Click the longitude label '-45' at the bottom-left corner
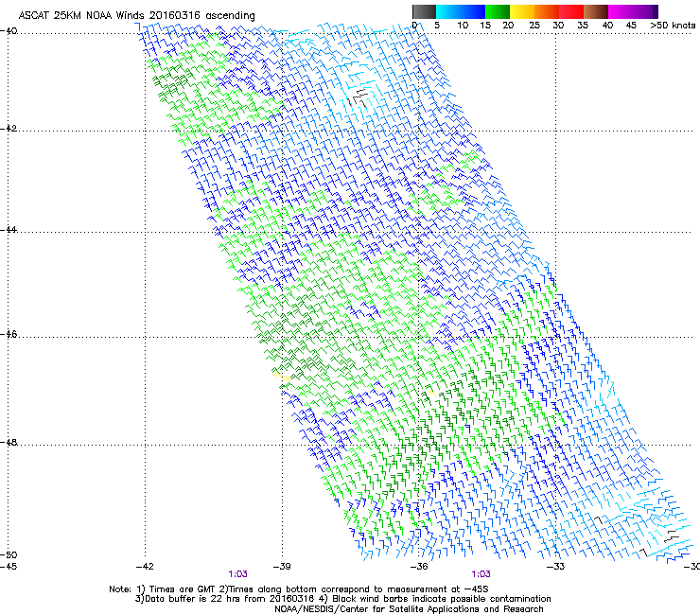Viewport: 700px width, 615px height. tap(9, 567)
